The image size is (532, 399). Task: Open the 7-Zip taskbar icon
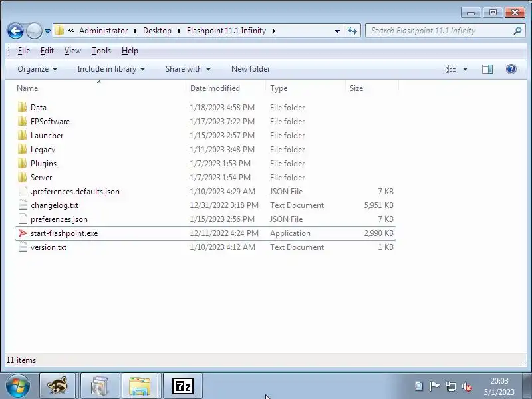tap(182, 386)
